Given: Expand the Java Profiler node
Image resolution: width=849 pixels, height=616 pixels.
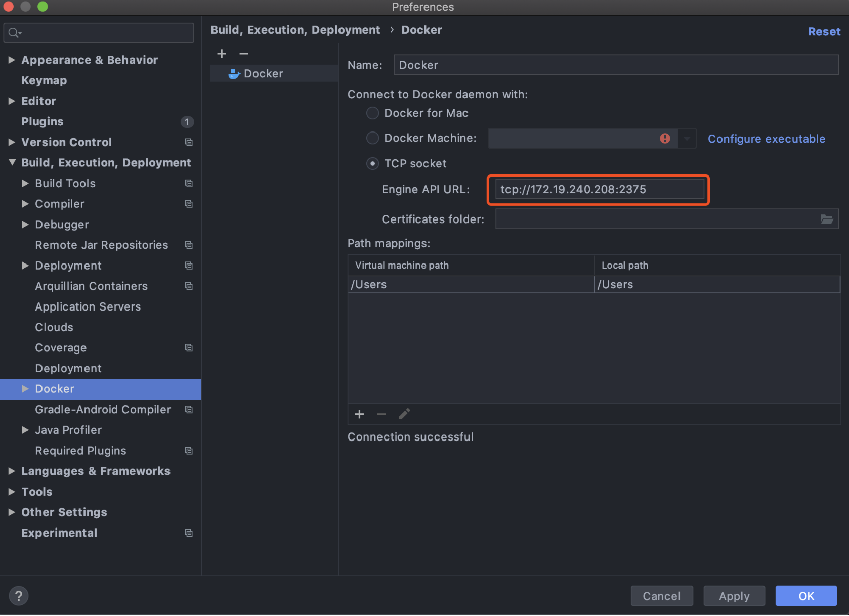Looking at the screenshot, I should [25, 430].
